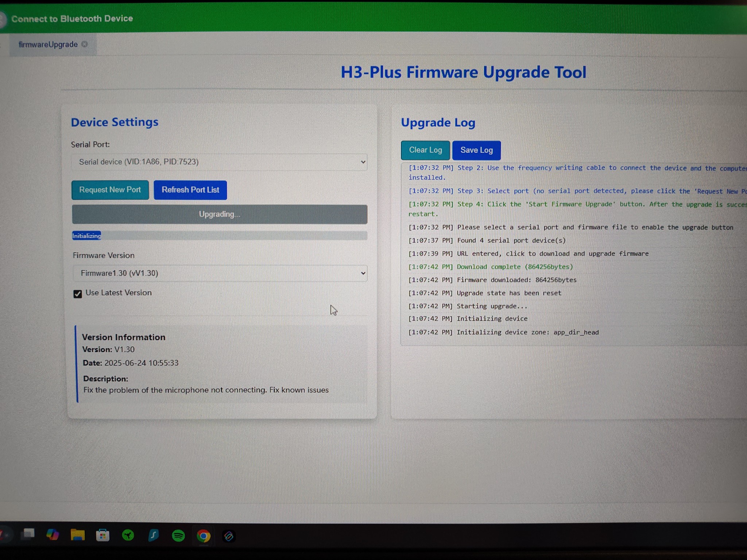Expand the Serial Port dropdown
This screenshot has height=560, width=747.
pyautogui.click(x=220, y=162)
